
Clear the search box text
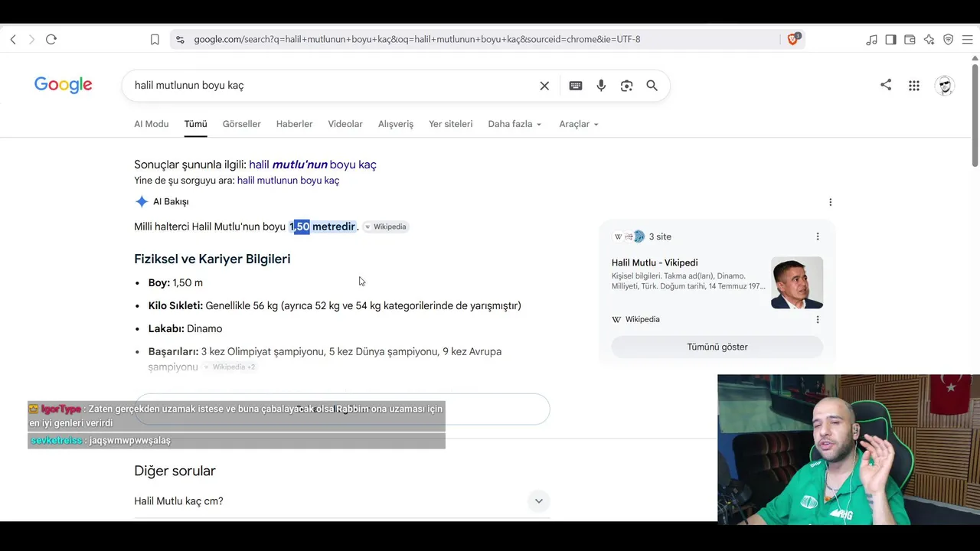point(544,86)
